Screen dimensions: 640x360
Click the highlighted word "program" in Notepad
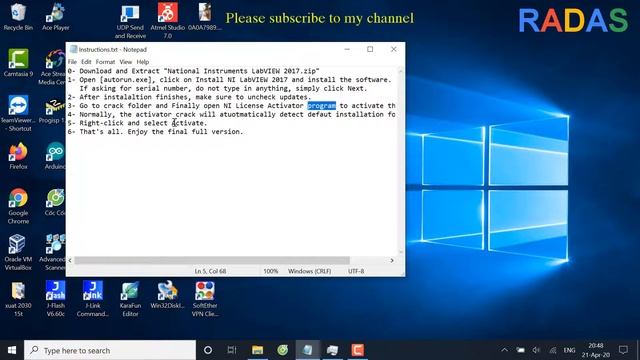tap(322, 106)
